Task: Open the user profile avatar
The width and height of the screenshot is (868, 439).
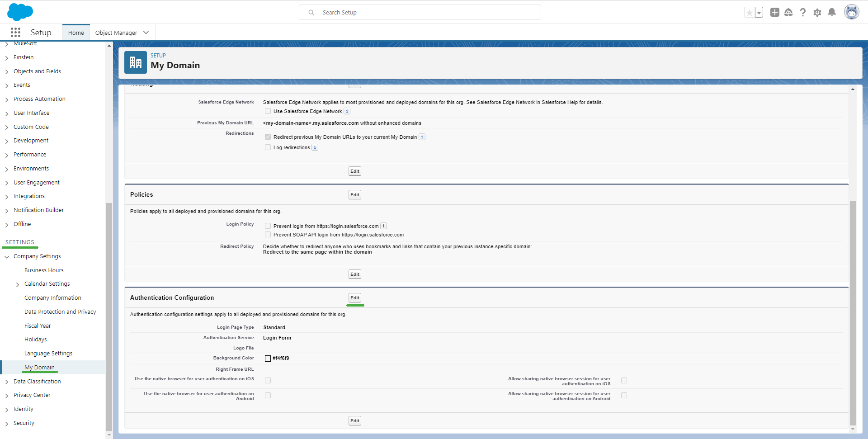Action: click(x=852, y=12)
